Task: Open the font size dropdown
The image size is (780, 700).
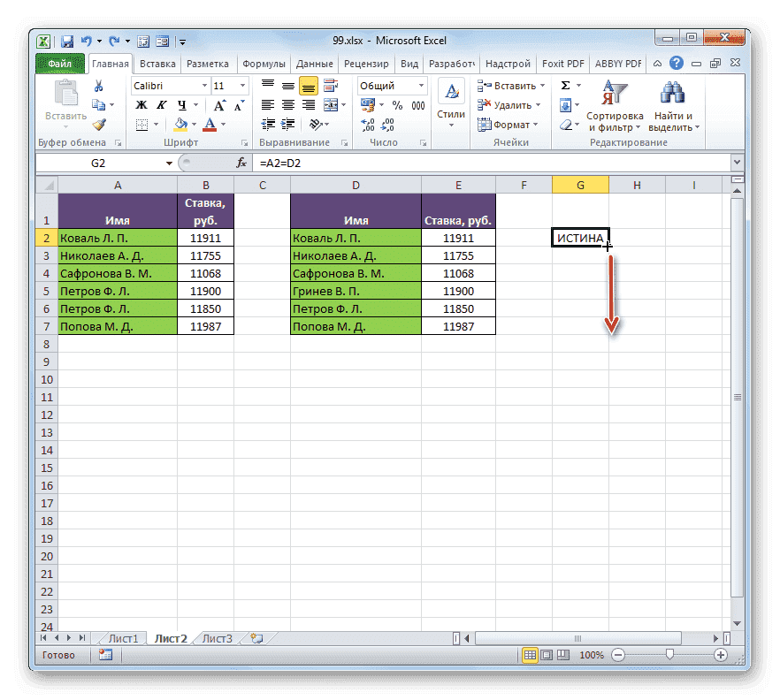Action: click(x=241, y=85)
